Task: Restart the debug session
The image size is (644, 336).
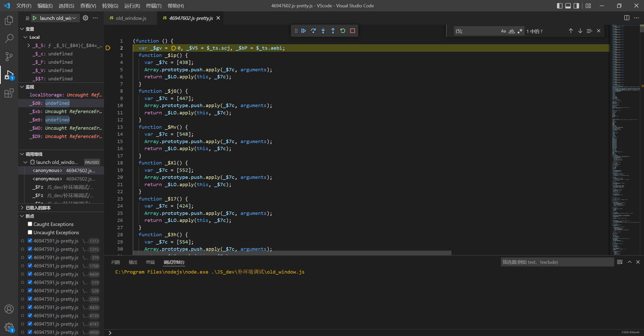Action: [343, 31]
